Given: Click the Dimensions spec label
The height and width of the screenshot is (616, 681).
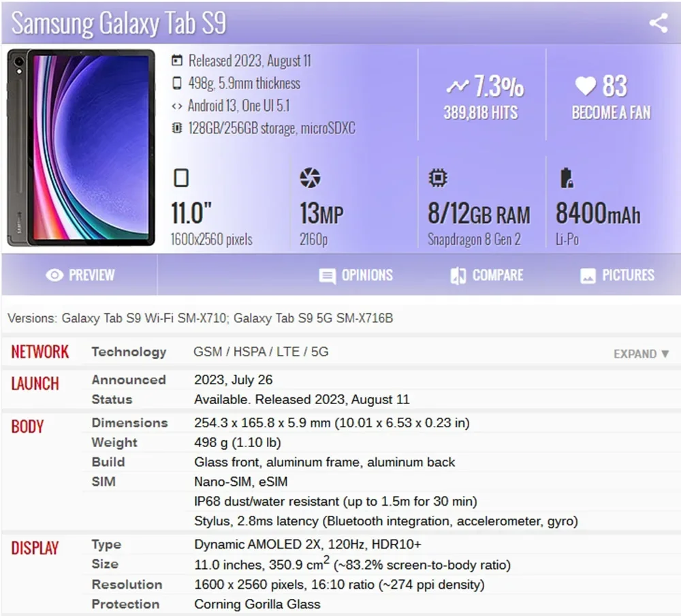Looking at the screenshot, I should 129,423.
